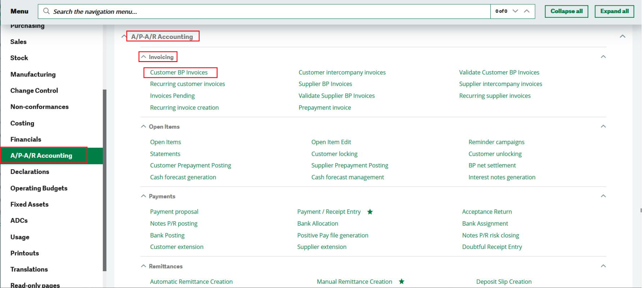
Task: Open Payment proposal link
Action: [x=174, y=212]
